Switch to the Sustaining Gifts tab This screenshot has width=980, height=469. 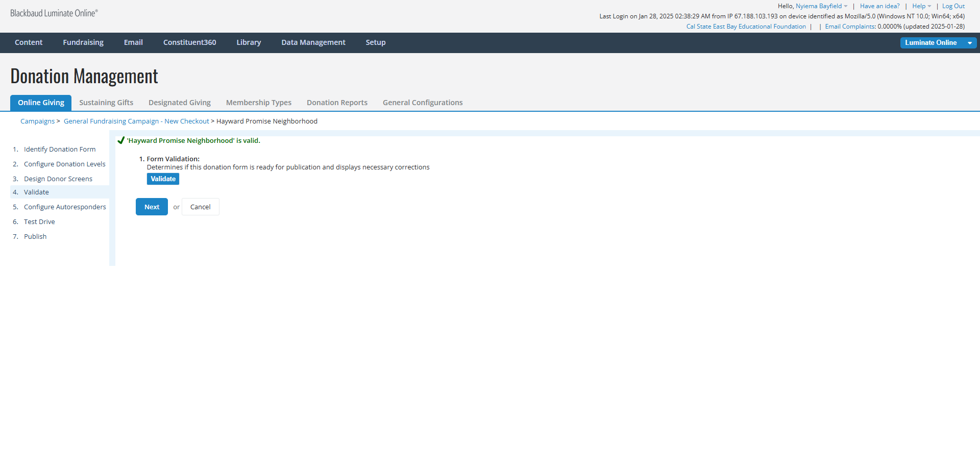[x=106, y=103]
